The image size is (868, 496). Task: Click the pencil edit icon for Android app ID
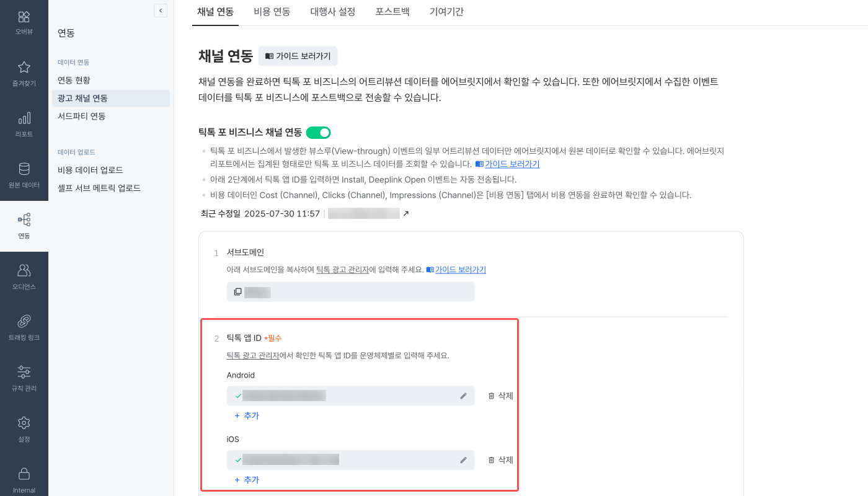(463, 396)
